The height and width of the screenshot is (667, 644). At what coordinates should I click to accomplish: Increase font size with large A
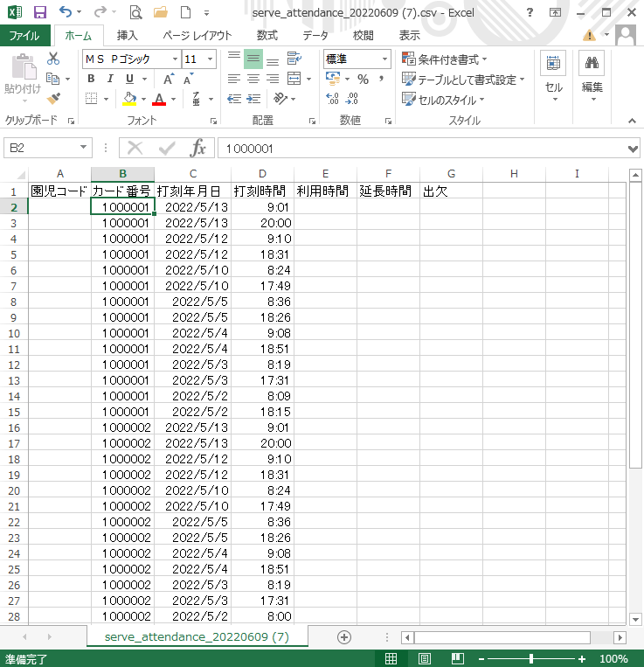pyautogui.click(x=169, y=80)
